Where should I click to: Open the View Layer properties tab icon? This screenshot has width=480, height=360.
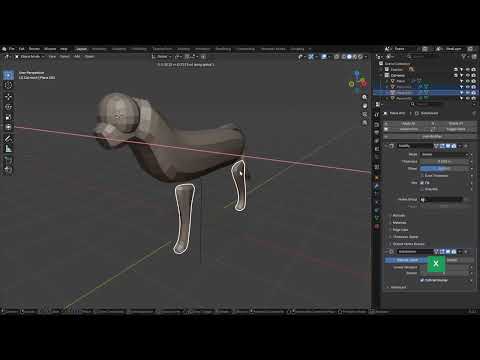point(377,141)
